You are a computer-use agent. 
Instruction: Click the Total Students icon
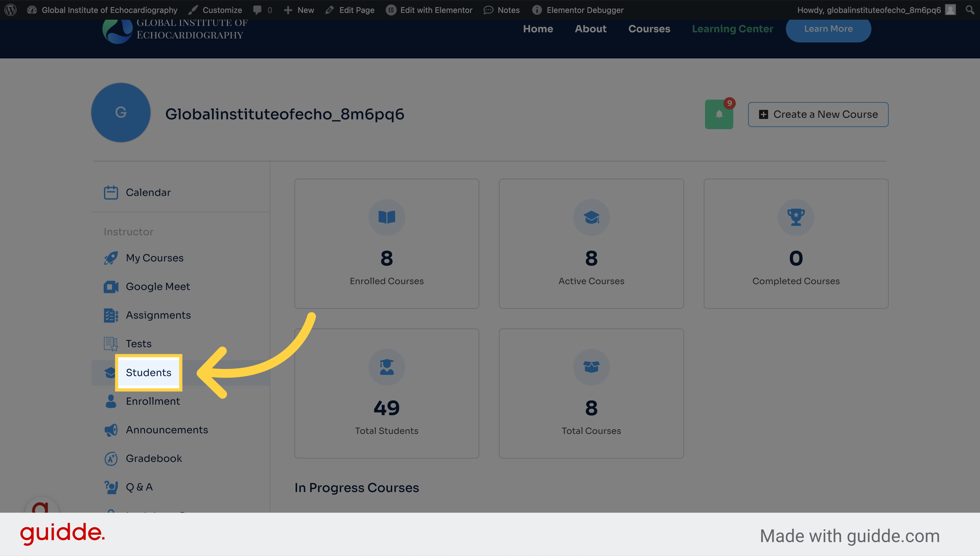[387, 367]
